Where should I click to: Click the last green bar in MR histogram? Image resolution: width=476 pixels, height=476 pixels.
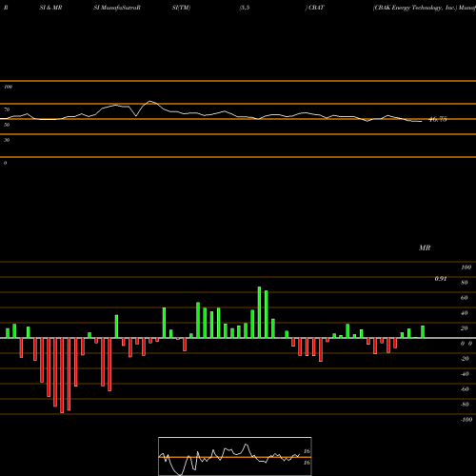point(423,332)
